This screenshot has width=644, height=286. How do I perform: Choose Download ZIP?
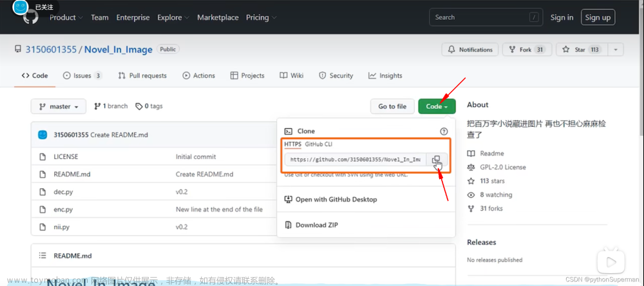click(x=311, y=225)
